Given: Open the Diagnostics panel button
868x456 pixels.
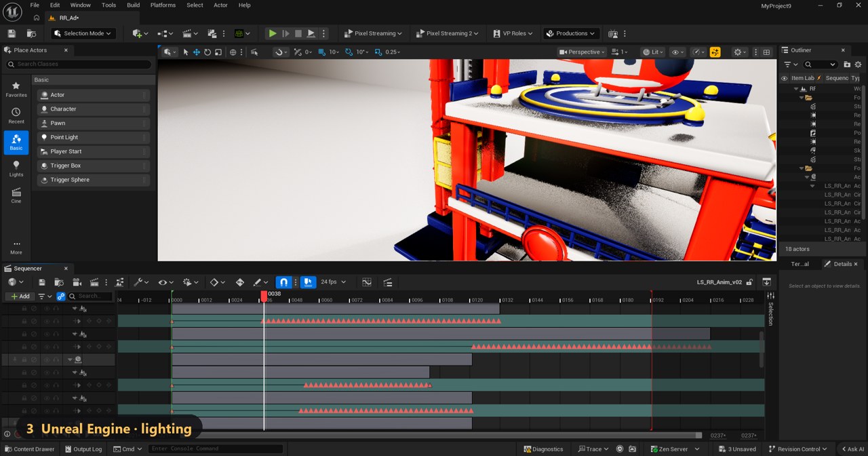Looking at the screenshot, I should pos(545,449).
